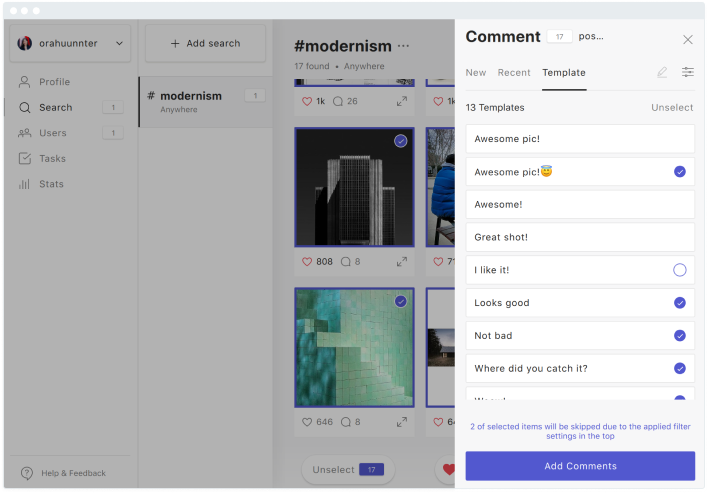Click the edit pencil icon in Comment panel
Image resolution: width=708 pixels, height=493 pixels.
point(662,72)
